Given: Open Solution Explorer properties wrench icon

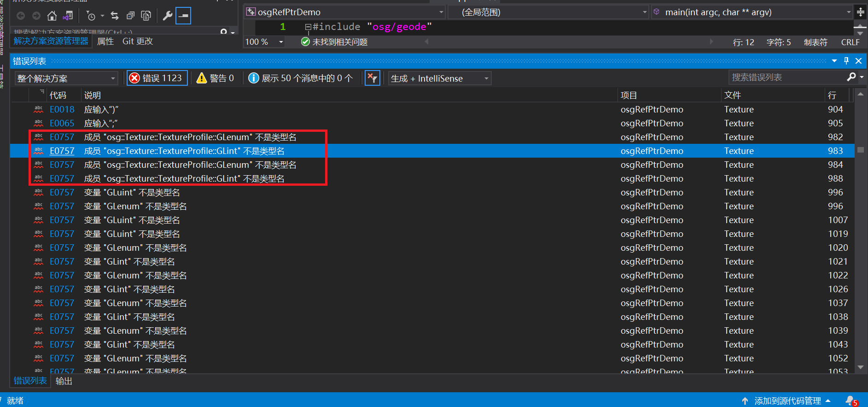Looking at the screenshot, I should pos(168,16).
